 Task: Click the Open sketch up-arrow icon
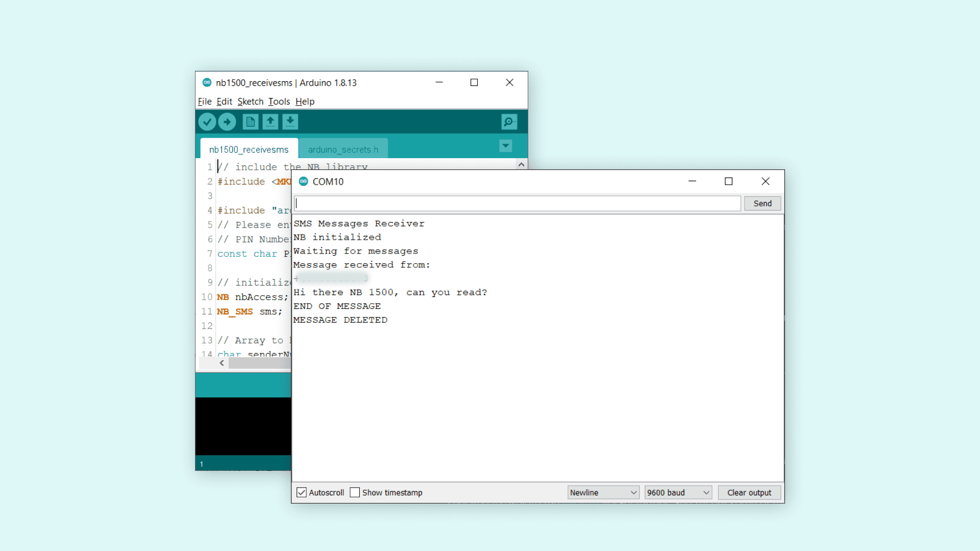pyautogui.click(x=270, y=122)
